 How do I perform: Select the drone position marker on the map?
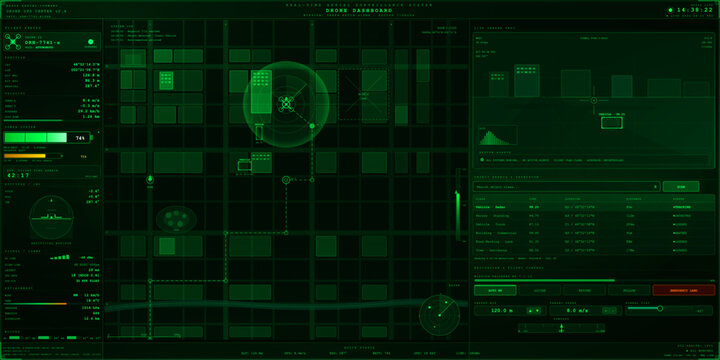click(286, 104)
